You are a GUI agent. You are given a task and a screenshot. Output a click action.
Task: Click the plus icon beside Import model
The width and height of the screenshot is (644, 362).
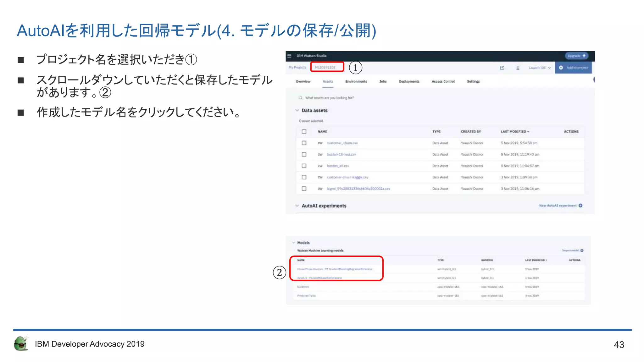pyautogui.click(x=582, y=250)
